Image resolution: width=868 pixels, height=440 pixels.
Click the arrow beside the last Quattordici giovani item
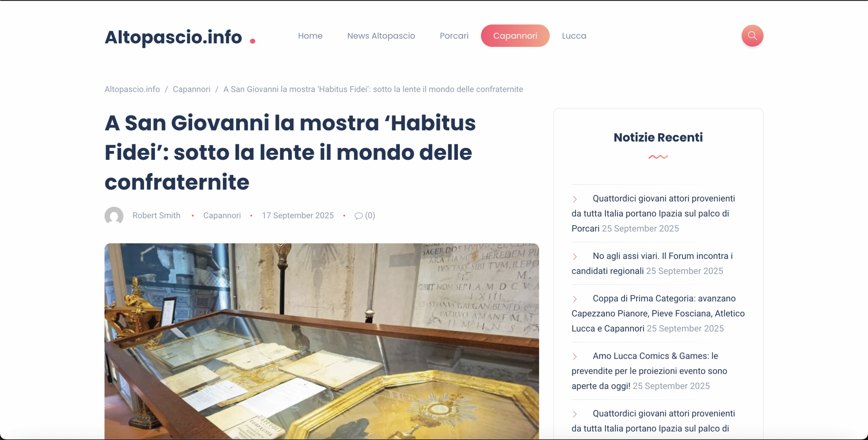click(575, 414)
